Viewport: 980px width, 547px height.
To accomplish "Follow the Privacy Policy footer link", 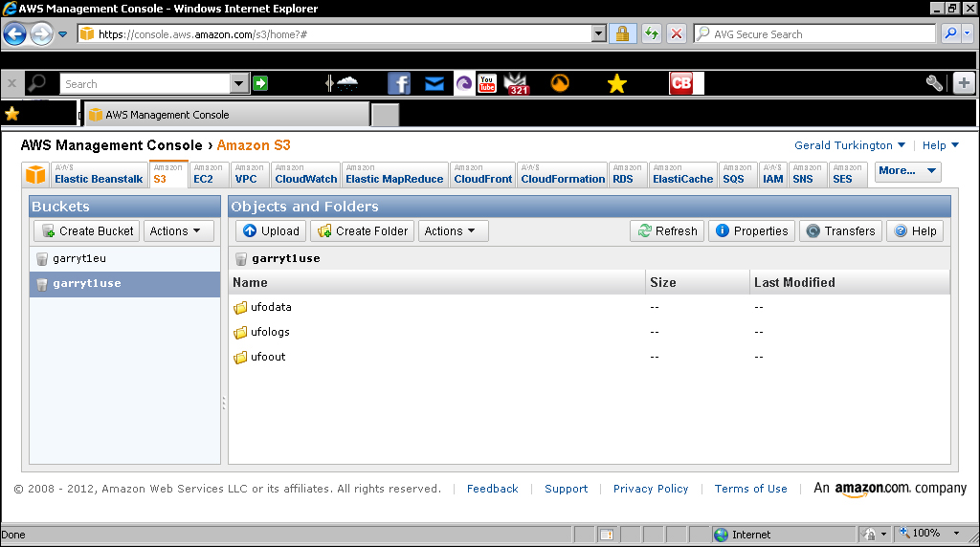I will 651,489.
